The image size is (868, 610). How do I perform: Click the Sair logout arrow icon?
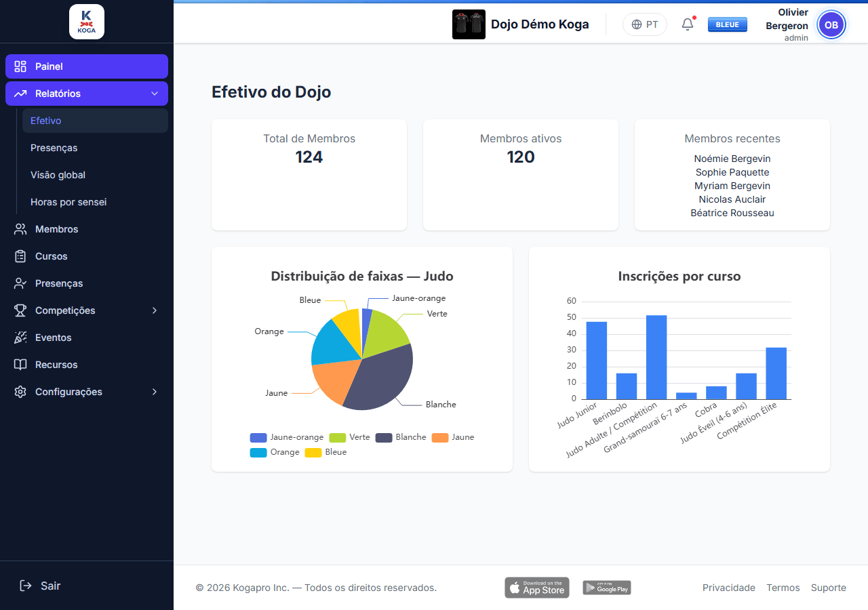click(26, 586)
